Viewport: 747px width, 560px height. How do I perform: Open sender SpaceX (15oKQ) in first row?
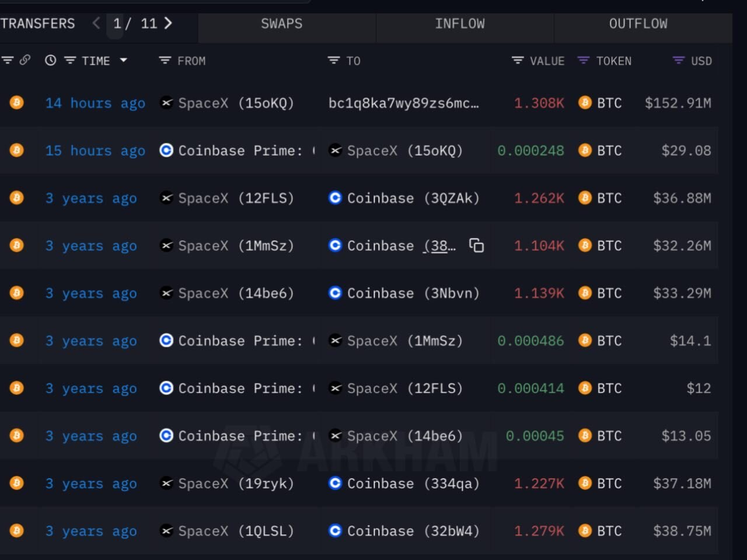point(236,103)
